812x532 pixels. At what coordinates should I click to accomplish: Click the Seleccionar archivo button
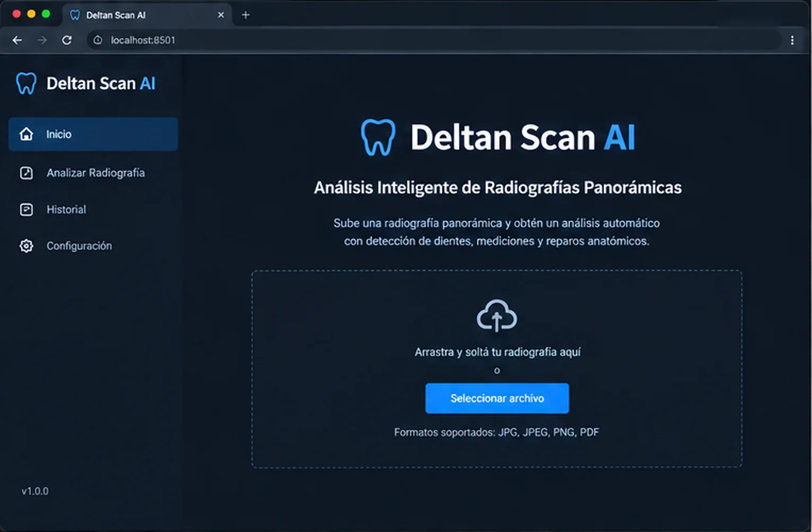pyautogui.click(x=497, y=398)
